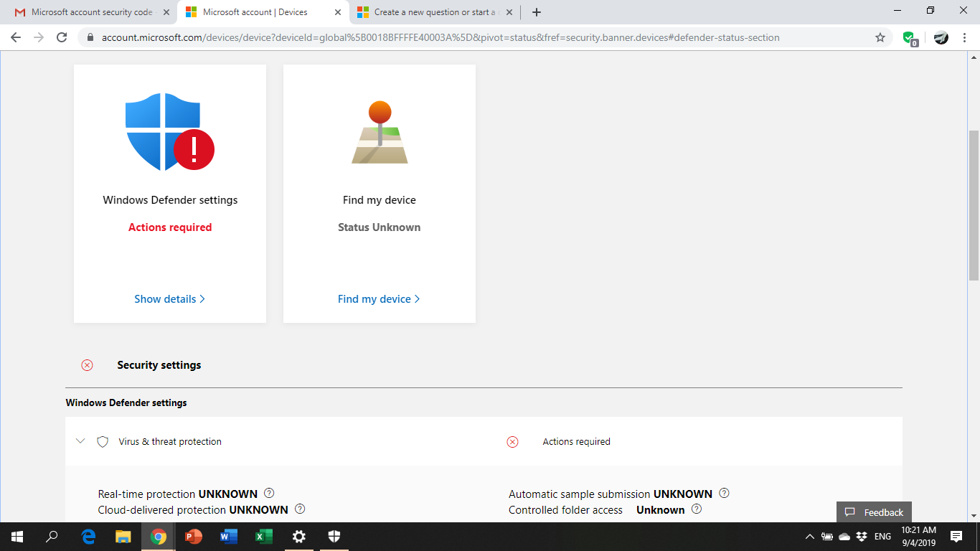Collapse the Virus & threat protection section

80,441
